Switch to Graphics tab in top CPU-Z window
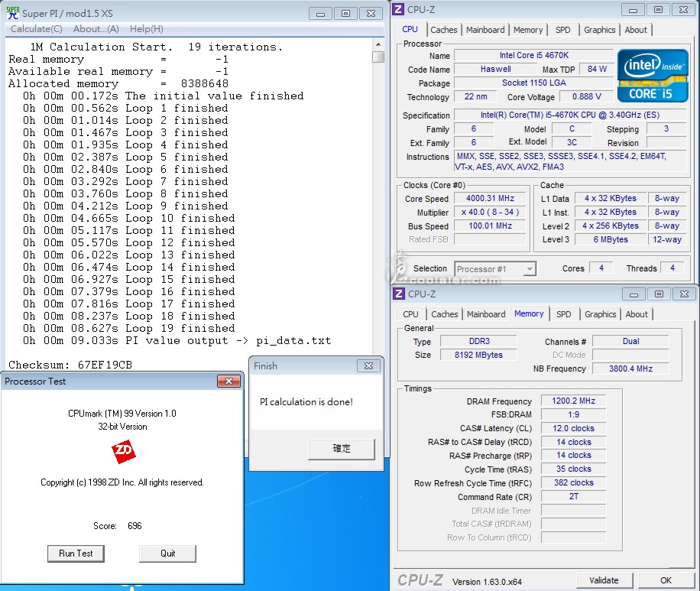 tap(600, 30)
